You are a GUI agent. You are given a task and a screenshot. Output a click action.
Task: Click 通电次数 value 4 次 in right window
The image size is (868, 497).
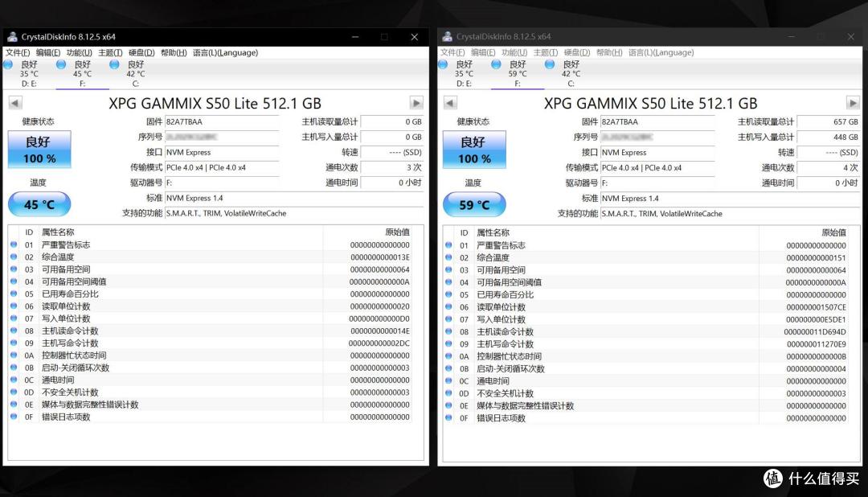click(828, 167)
